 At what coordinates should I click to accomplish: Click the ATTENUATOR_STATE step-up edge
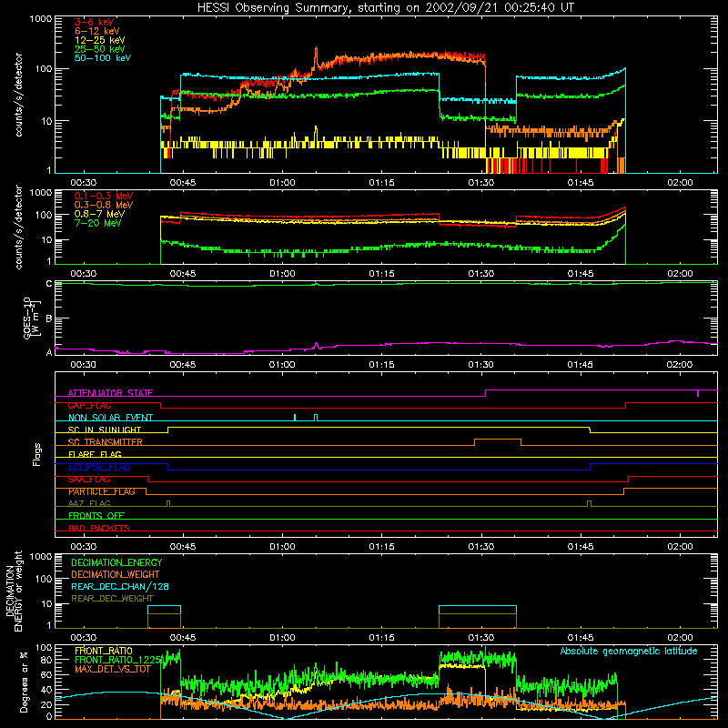(486, 393)
